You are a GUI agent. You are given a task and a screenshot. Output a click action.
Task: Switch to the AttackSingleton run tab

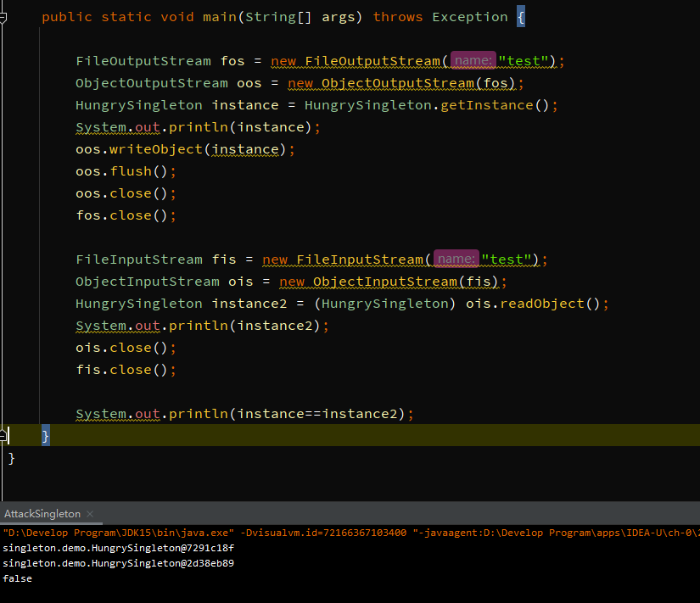coord(42,514)
